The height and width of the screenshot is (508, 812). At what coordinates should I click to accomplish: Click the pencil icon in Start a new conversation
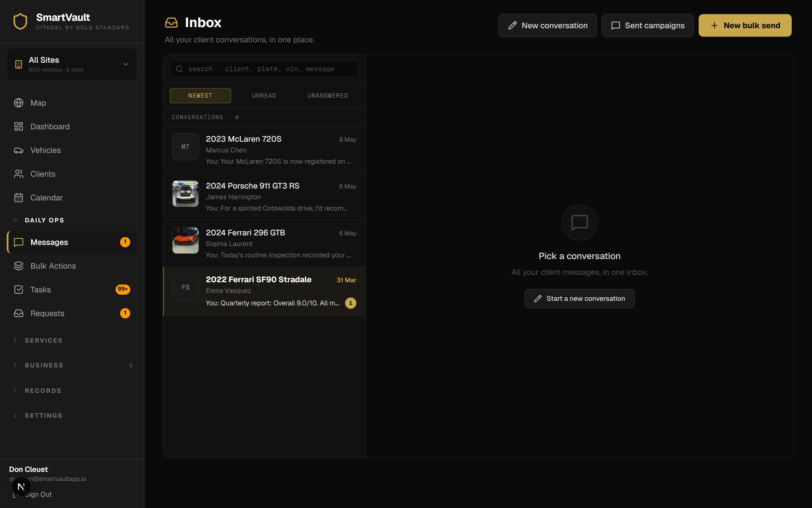tap(538, 299)
